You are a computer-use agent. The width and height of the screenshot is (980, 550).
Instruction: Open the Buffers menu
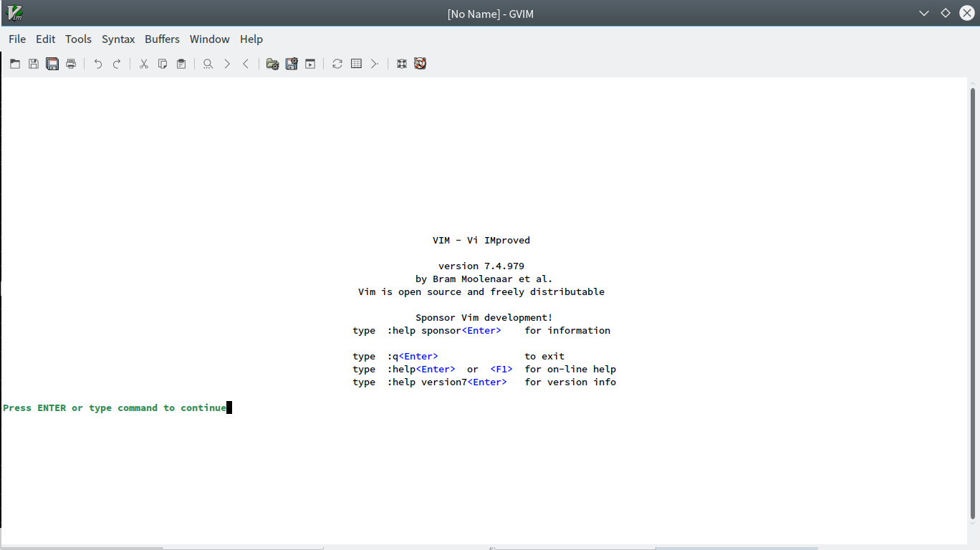coord(163,39)
